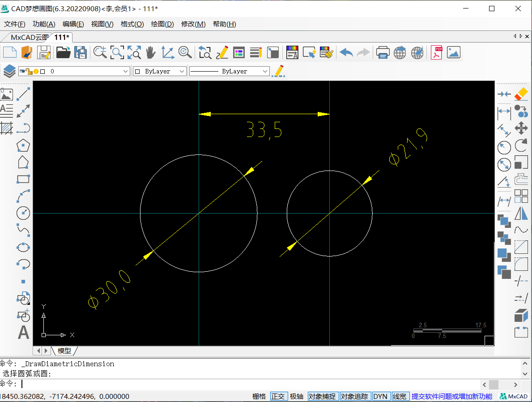Open the 视图(V) menu
This screenshot has width=532, height=402.
pos(102,24)
